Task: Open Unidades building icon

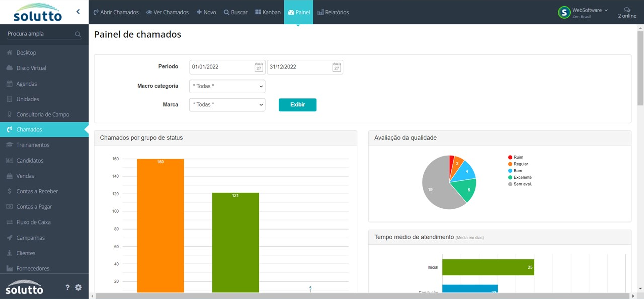Action: 10,99
